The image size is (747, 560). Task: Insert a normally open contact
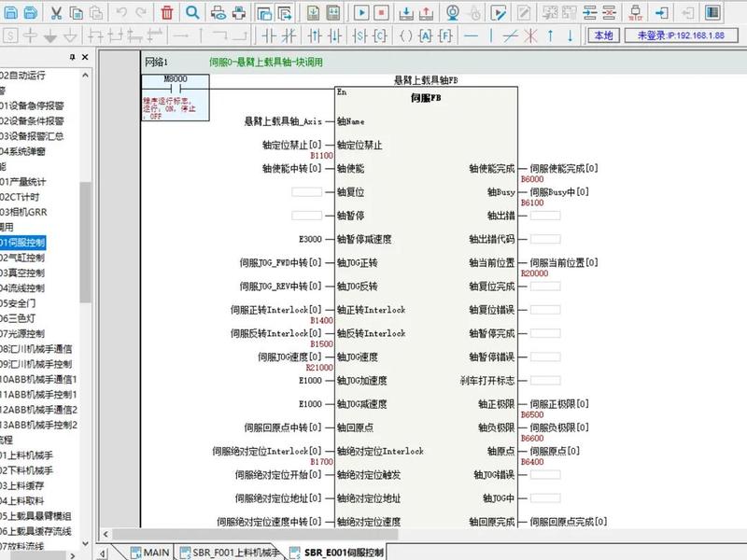coord(269,35)
